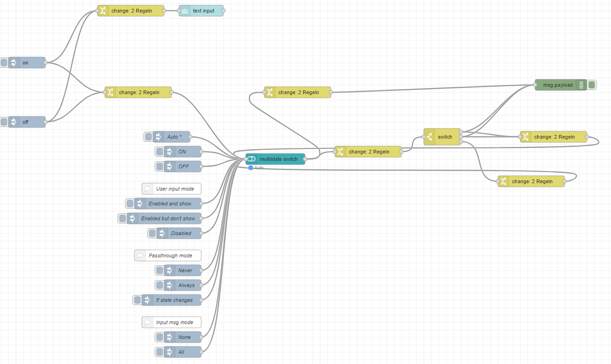Trigger the 'All' inject button

pyautogui.click(x=159, y=352)
